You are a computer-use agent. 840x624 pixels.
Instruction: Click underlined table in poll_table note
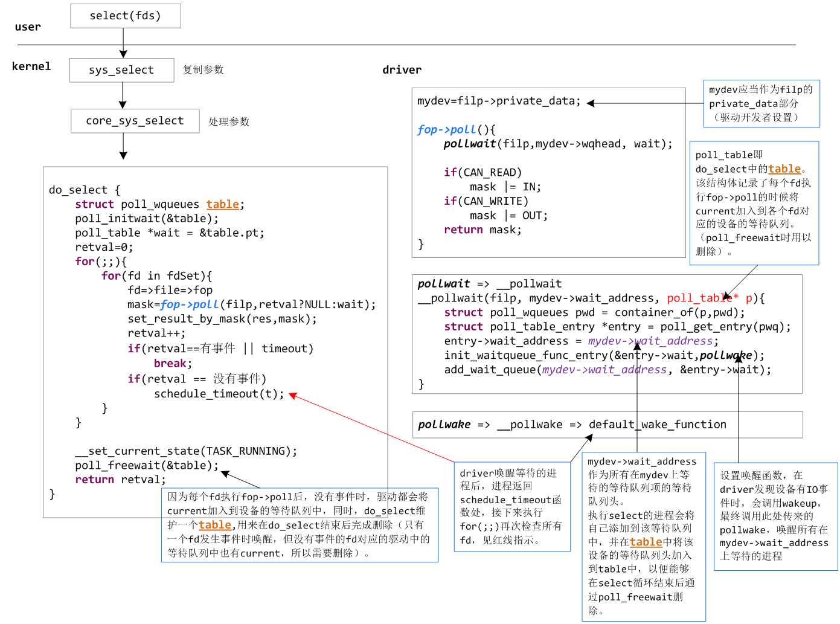click(x=784, y=169)
